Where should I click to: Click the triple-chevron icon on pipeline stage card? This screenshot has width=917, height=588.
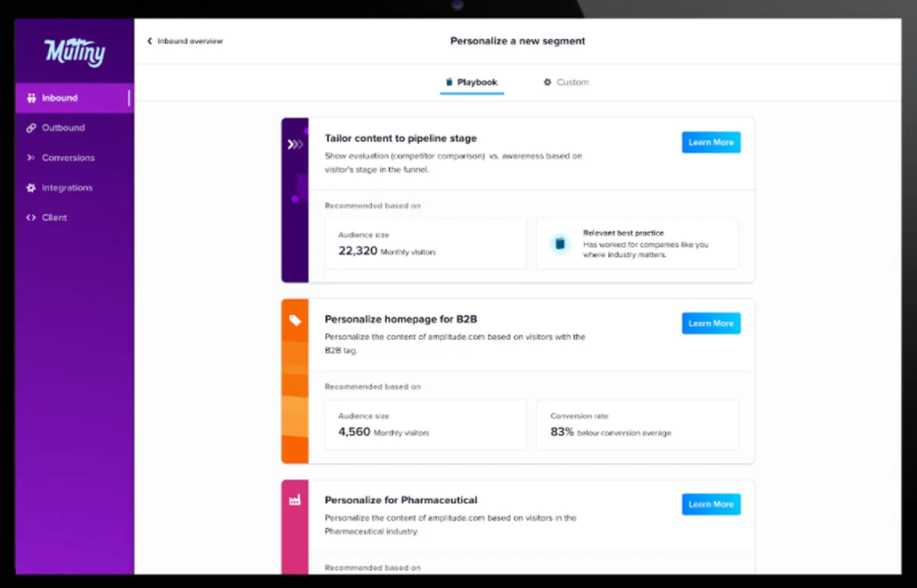pyautogui.click(x=295, y=144)
